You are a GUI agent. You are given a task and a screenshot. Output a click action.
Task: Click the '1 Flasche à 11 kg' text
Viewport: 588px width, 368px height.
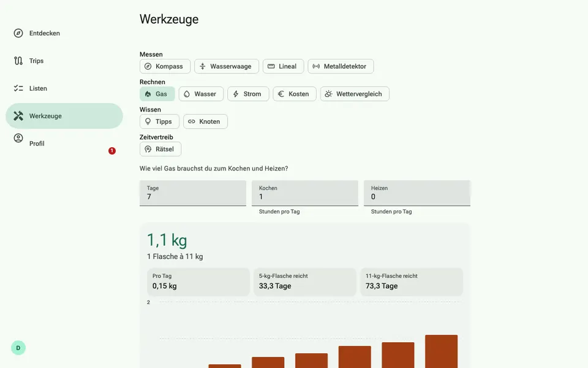pyautogui.click(x=175, y=256)
